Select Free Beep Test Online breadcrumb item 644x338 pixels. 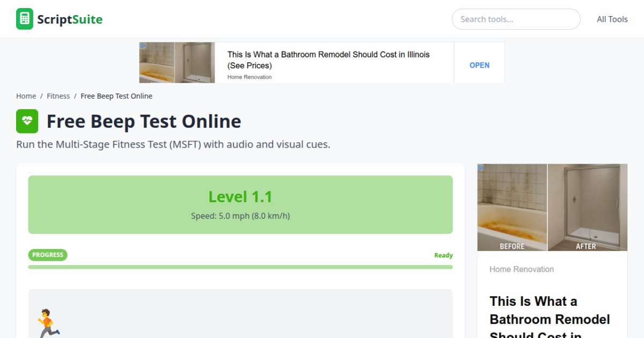116,96
